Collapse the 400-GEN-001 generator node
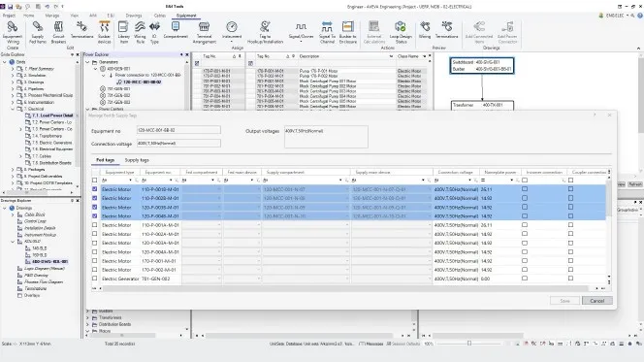The width and height of the screenshot is (644, 362). [x=95, y=69]
